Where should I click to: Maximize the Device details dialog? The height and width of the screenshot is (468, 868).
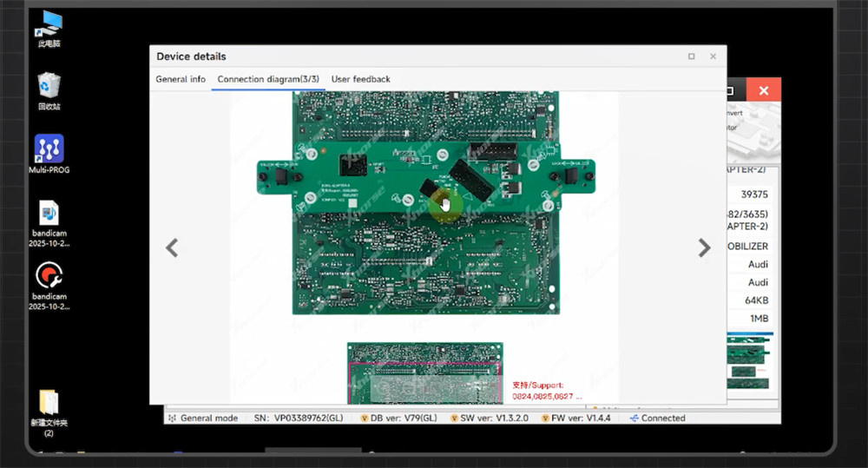(691, 56)
